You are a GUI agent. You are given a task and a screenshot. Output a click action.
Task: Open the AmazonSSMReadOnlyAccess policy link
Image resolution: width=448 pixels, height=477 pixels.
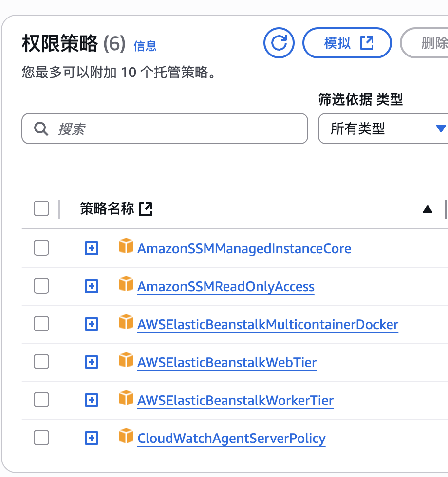click(226, 287)
